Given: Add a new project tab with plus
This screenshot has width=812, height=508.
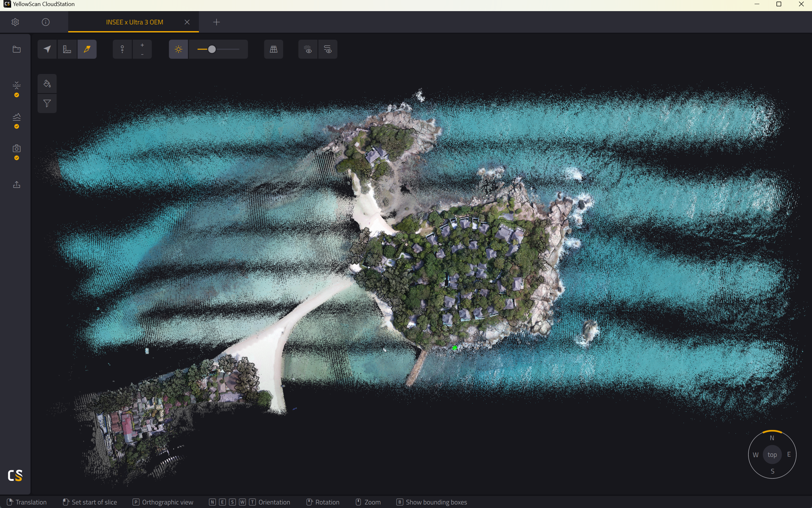Looking at the screenshot, I should 216,22.
